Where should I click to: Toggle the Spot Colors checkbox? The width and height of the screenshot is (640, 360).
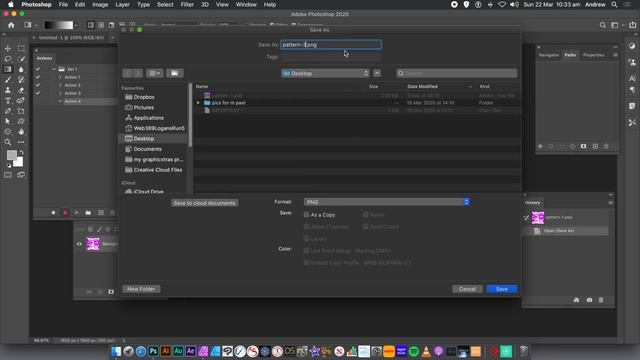pyautogui.click(x=366, y=227)
